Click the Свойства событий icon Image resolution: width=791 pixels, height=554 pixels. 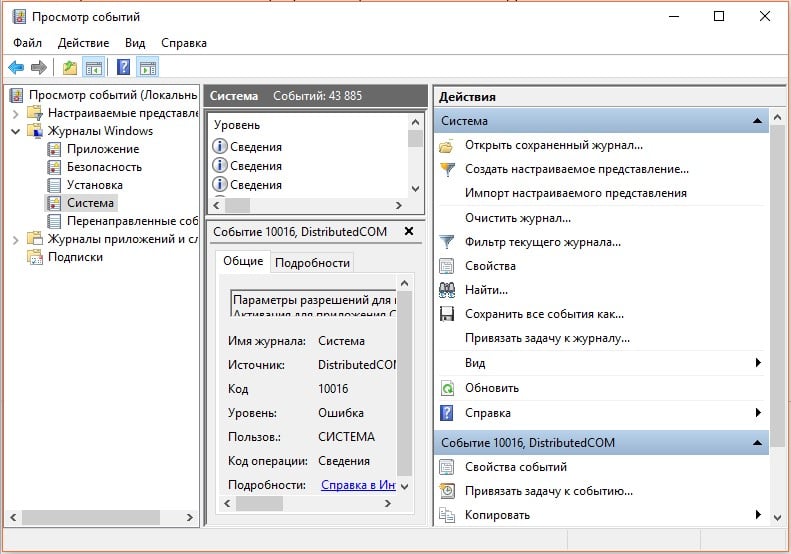[x=447, y=467]
